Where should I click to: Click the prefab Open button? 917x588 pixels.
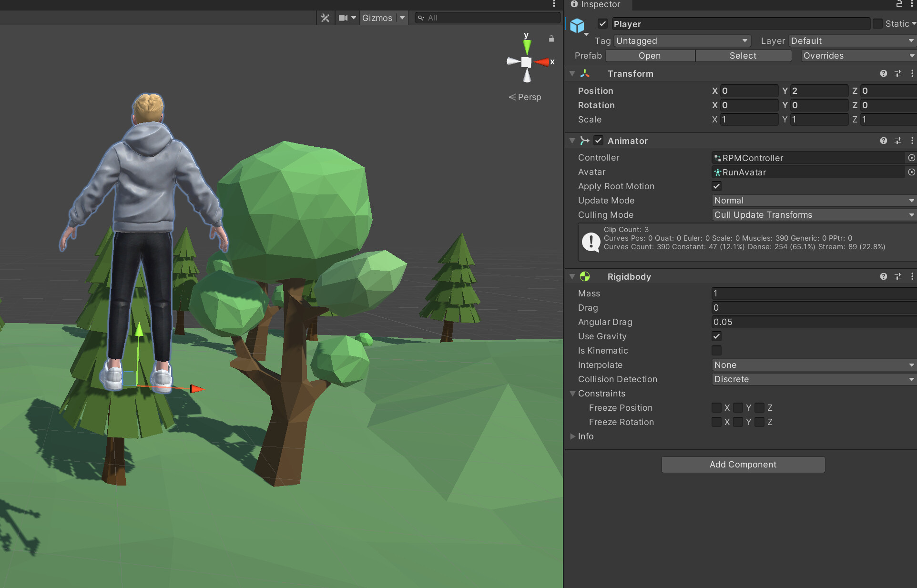pyautogui.click(x=650, y=56)
